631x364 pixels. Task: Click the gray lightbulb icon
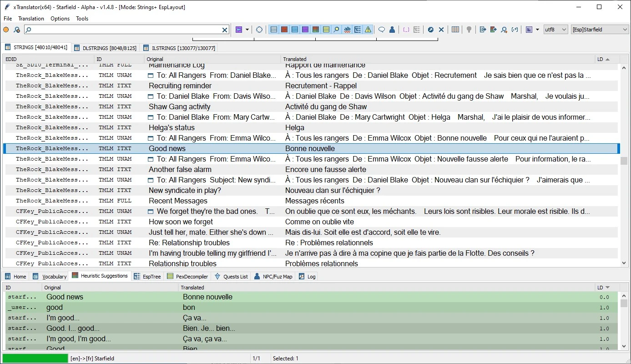(469, 30)
